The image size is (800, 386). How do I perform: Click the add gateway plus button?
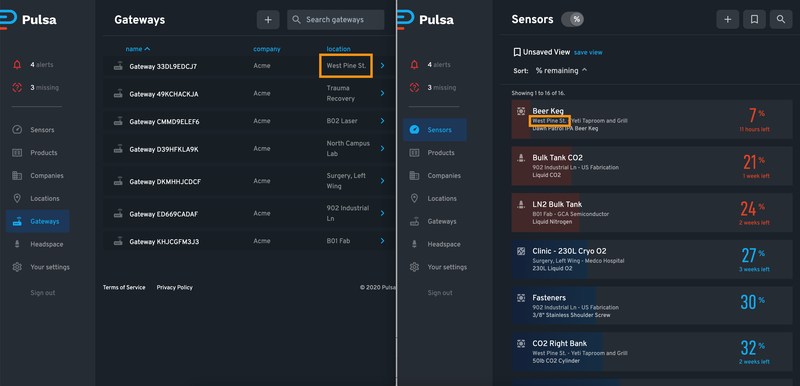pos(268,20)
